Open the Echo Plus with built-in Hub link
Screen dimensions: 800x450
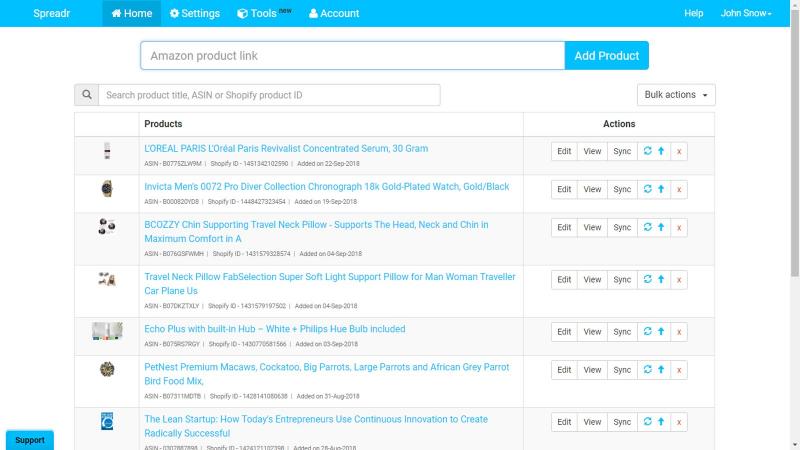coord(274,329)
